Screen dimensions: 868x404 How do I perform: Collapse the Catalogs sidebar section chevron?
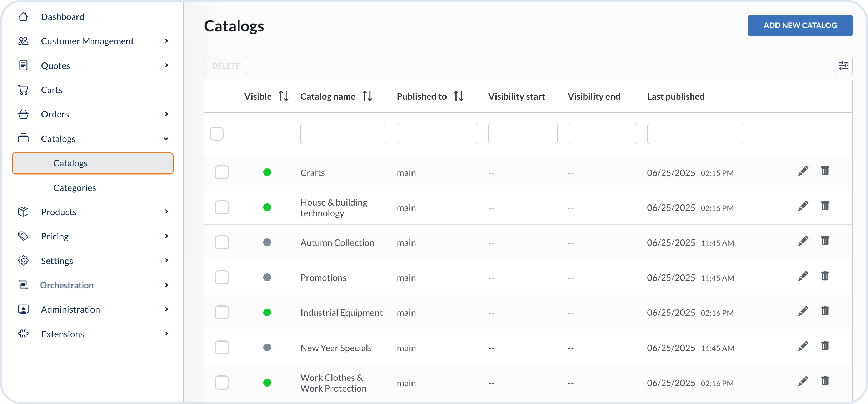coord(166,139)
